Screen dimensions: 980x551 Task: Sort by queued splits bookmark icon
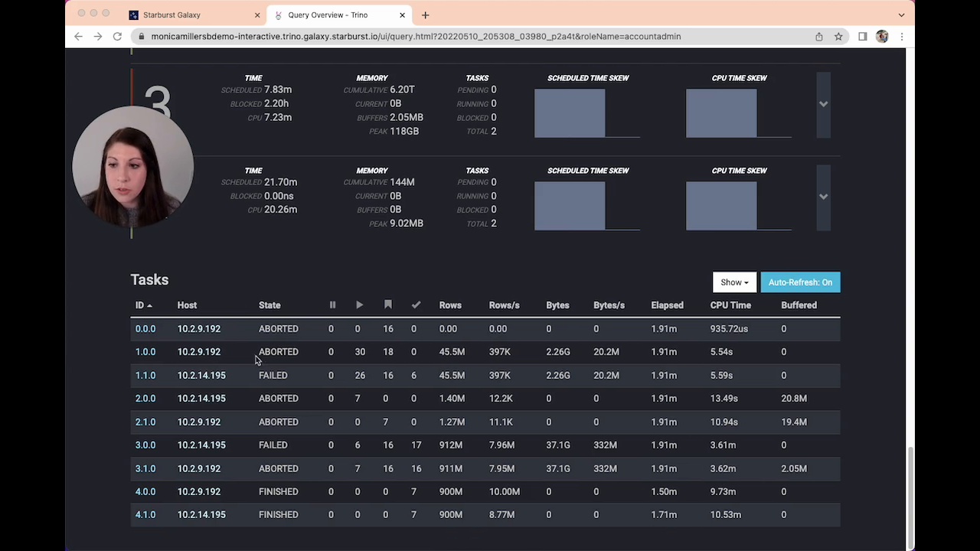[x=388, y=305]
